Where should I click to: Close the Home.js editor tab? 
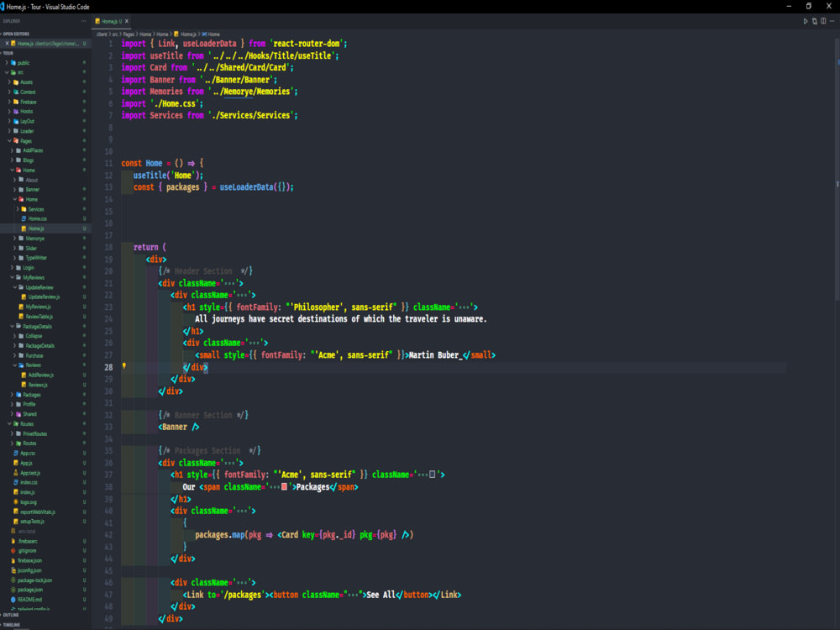point(127,22)
